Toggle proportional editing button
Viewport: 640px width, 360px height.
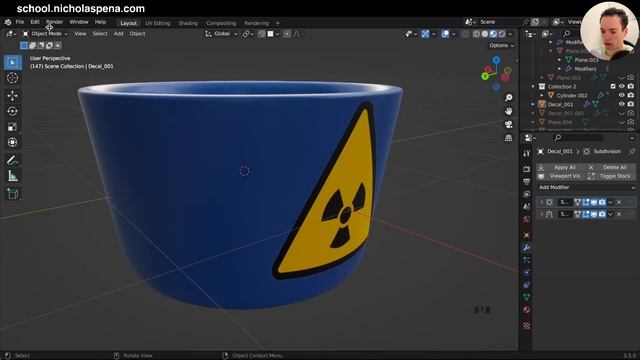click(x=287, y=34)
